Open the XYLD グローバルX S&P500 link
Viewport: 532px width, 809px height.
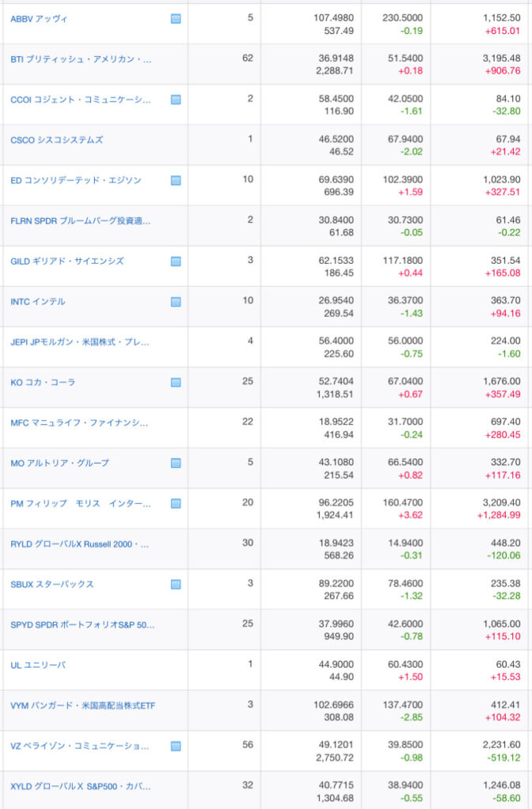(x=80, y=786)
